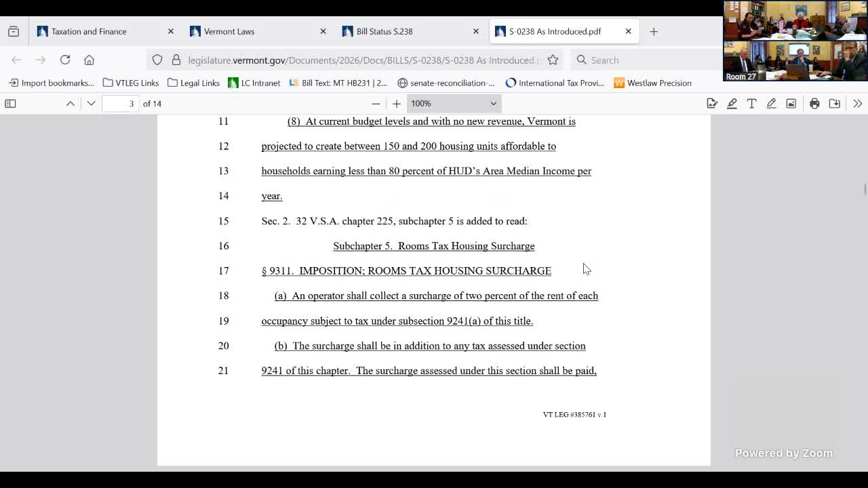
Task: Open the zoom level dropdown
Action: click(452, 103)
